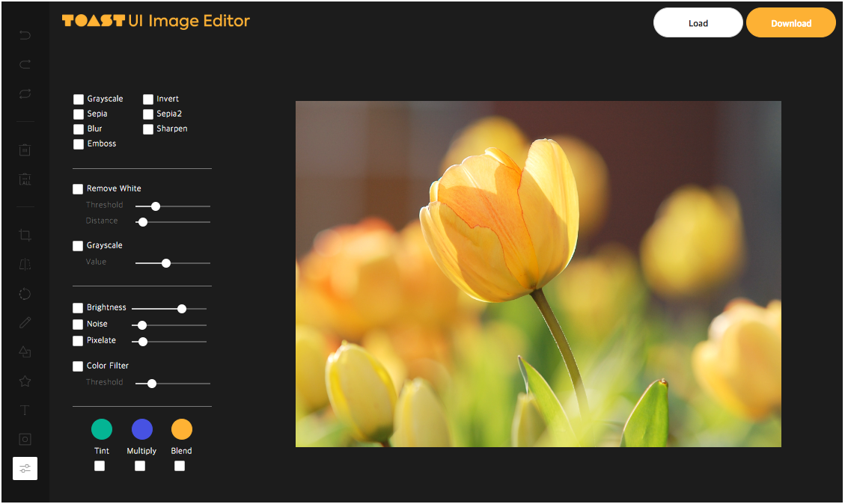The image size is (845, 504).
Task: Select the Rotate tool
Action: (25, 294)
